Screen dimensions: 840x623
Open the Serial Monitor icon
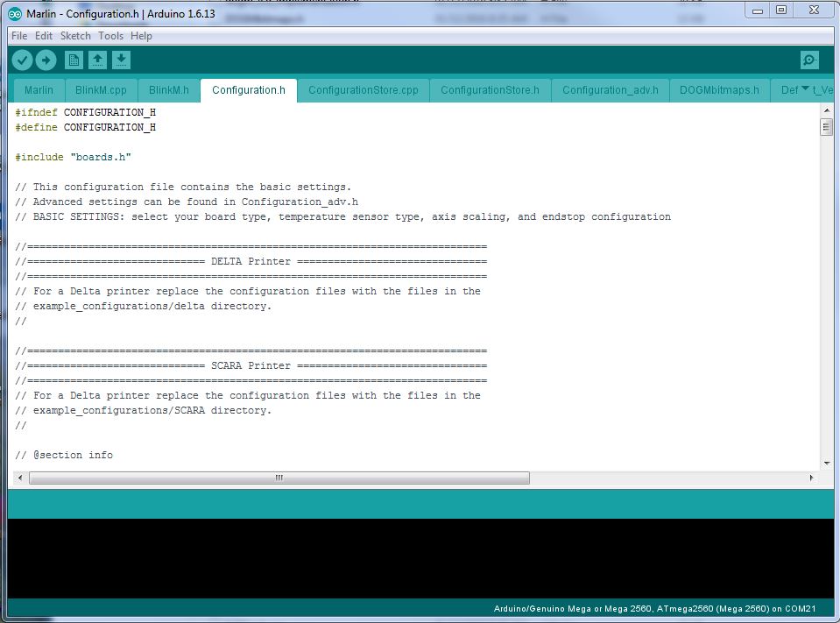809,60
